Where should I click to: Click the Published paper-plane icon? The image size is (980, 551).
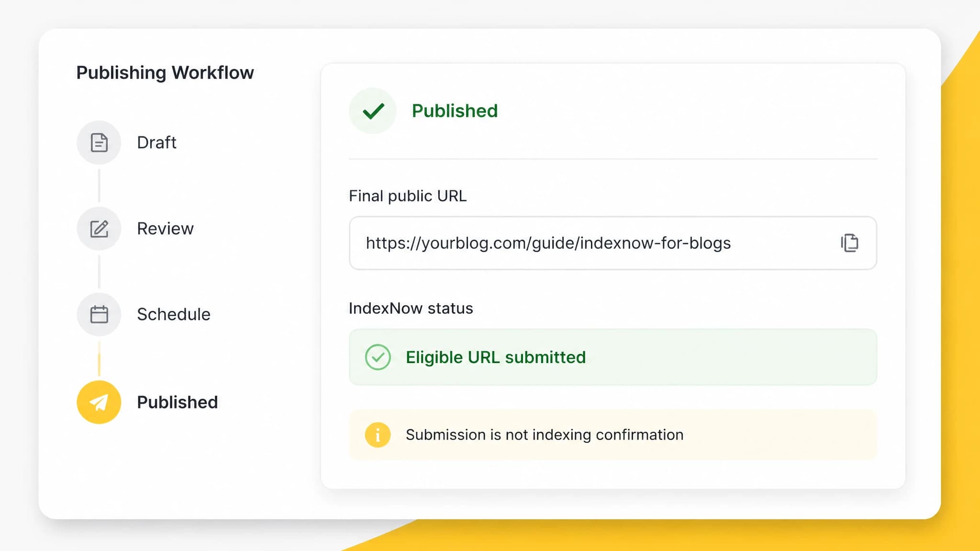point(99,402)
